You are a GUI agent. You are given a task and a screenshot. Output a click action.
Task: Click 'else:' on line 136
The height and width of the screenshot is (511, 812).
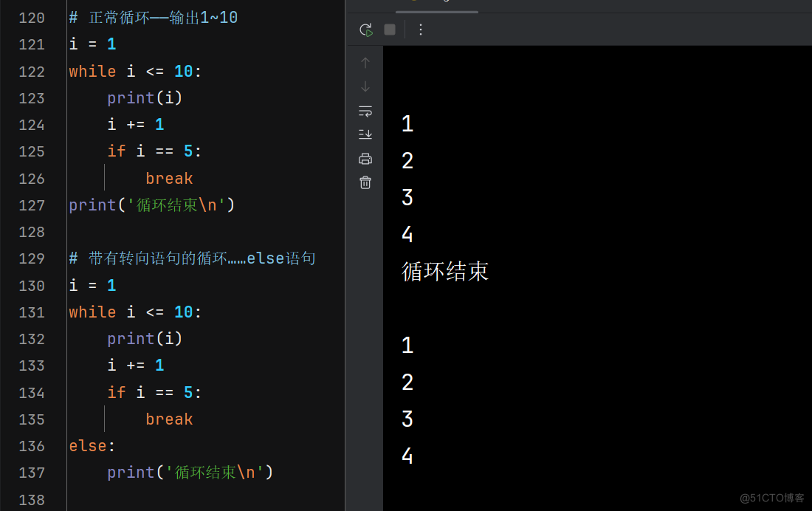point(92,446)
